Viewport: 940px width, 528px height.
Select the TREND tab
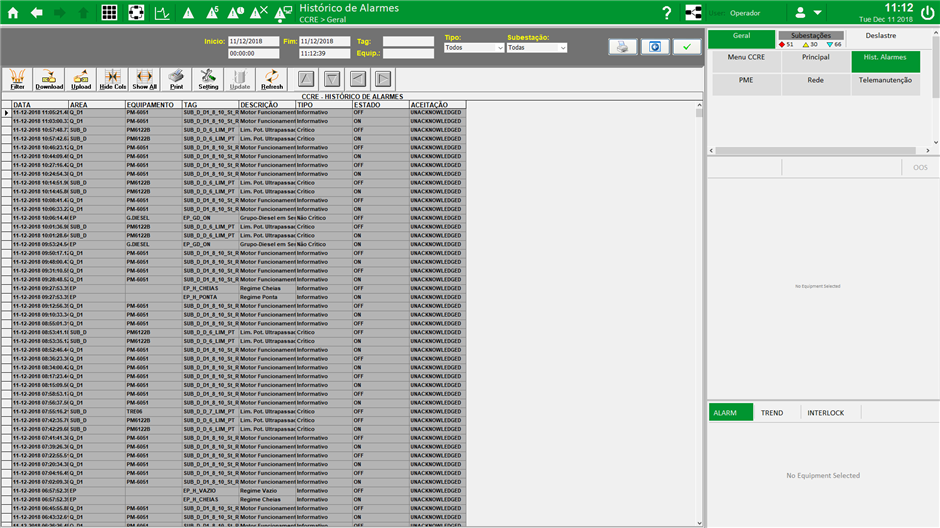pos(772,412)
